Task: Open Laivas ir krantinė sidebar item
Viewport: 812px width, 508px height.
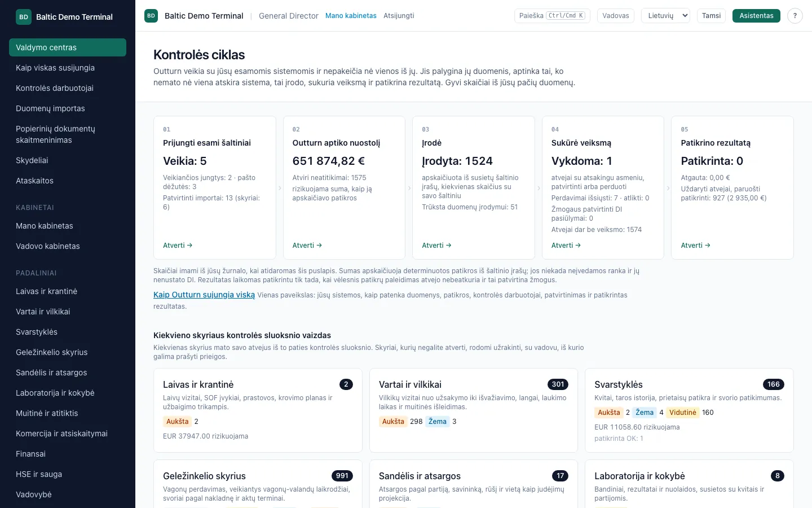Action: tap(68, 291)
